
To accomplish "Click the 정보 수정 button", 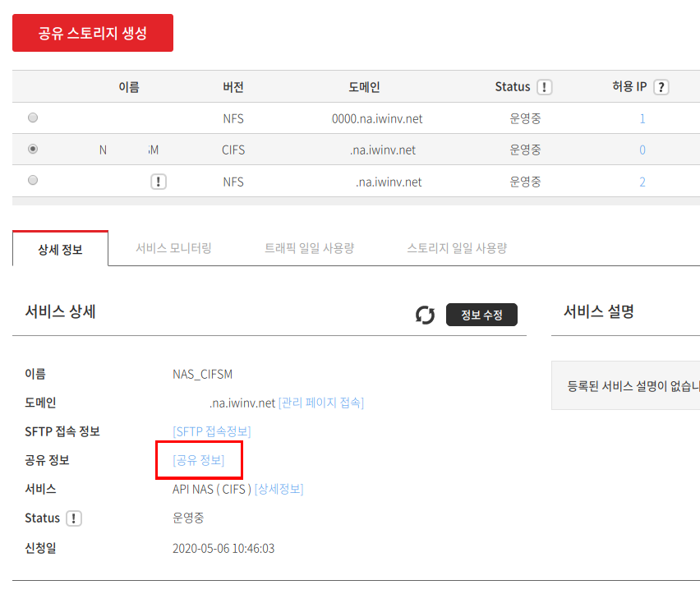I will coord(481,315).
